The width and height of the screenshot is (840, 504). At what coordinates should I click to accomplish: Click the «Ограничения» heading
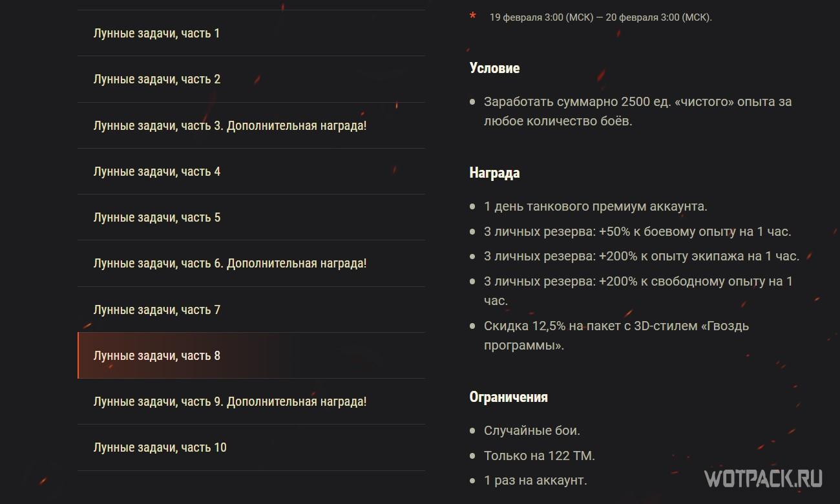coord(509,397)
